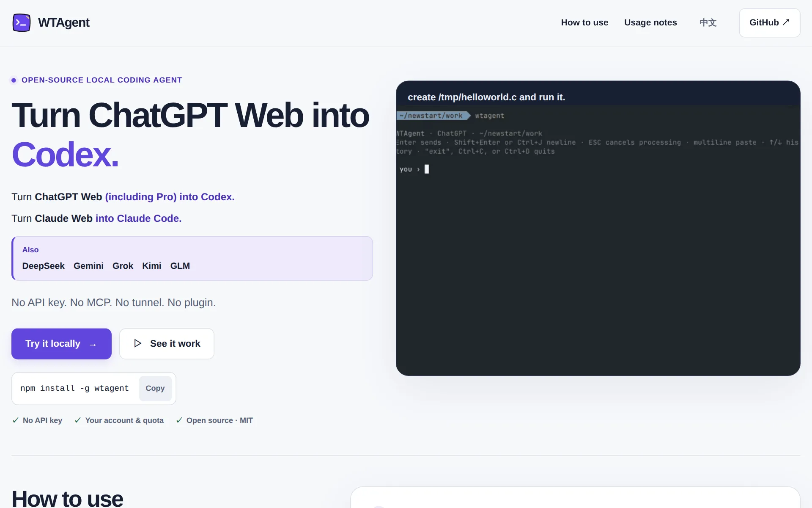The width and height of the screenshot is (812, 508).
Task: Click the DeepSeek label
Action: click(43, 266)
